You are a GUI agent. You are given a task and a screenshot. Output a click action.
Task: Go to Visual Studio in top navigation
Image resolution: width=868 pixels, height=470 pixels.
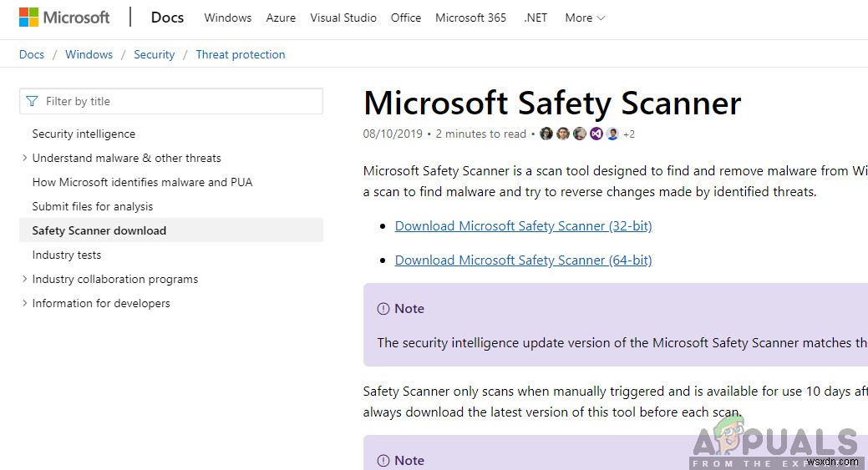[x=343, y=18]
